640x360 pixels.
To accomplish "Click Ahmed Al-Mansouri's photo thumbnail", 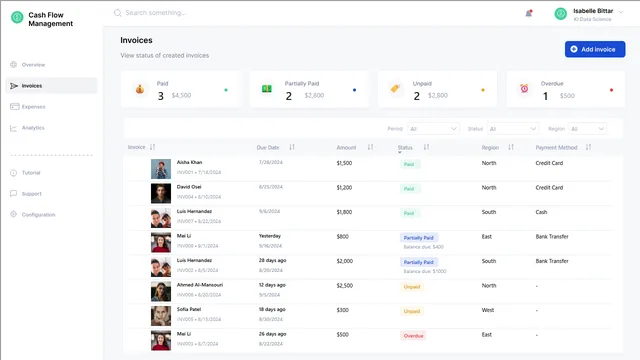I will pyautogui.click(x=161, y=291).
